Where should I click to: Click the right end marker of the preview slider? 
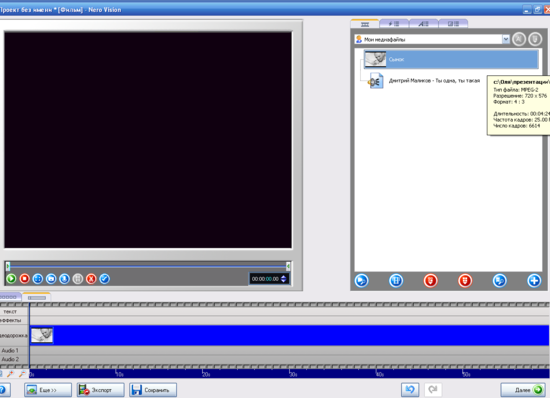tap(288, 267)
